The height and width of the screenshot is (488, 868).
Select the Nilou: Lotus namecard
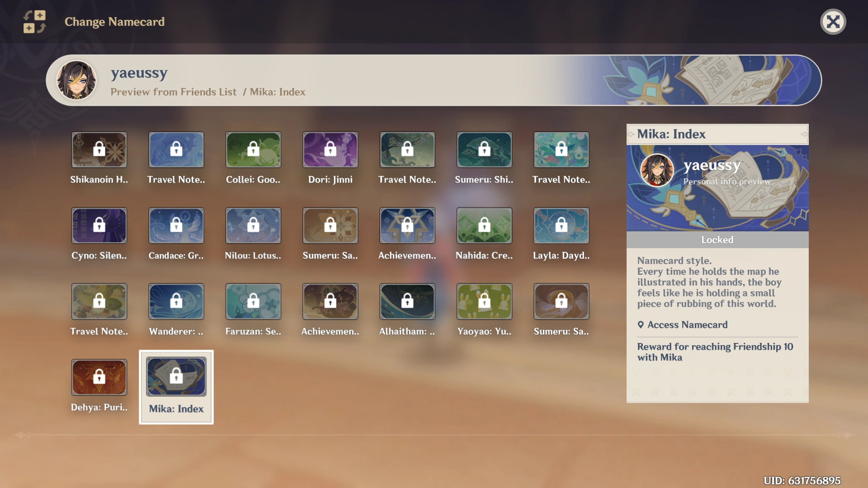coord(253,225)
